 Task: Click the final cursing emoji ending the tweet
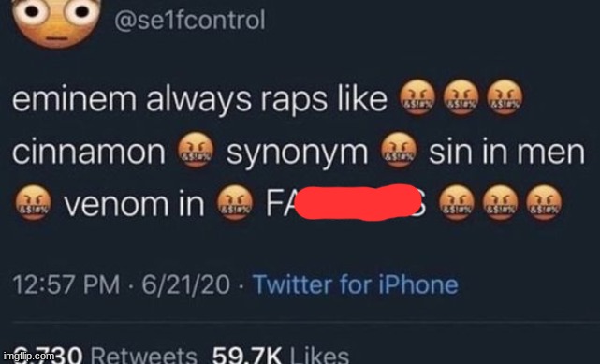[x=544, y=203]
